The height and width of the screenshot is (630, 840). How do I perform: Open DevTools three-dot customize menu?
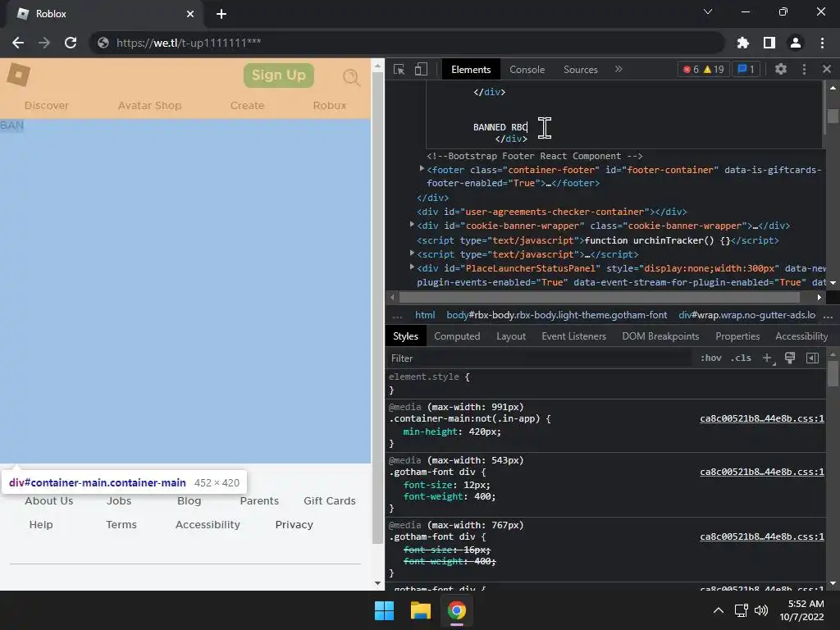coord(804,69)
